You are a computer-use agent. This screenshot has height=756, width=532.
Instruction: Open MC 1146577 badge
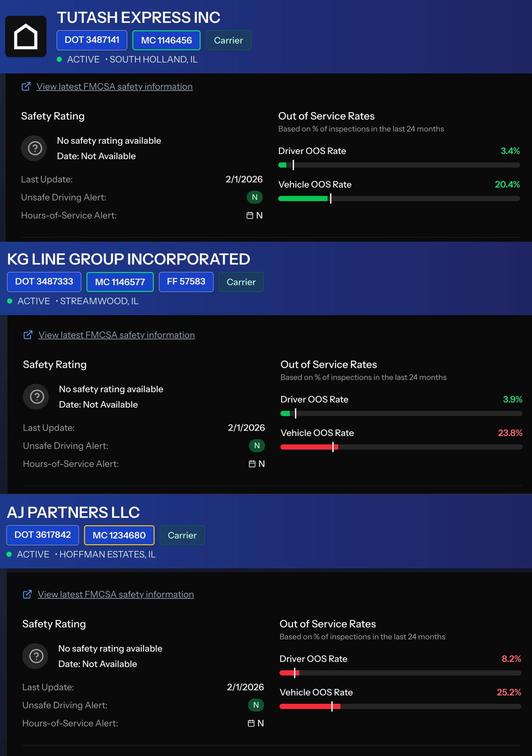pos(120,282)
